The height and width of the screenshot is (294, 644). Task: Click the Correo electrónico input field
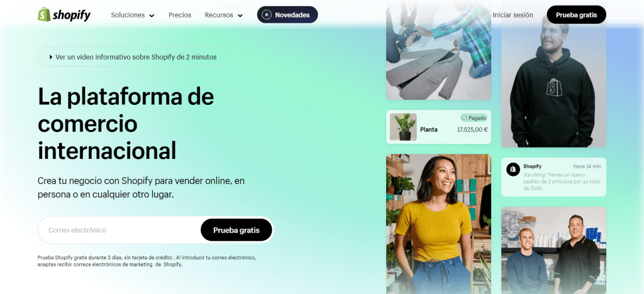[119, 230]
